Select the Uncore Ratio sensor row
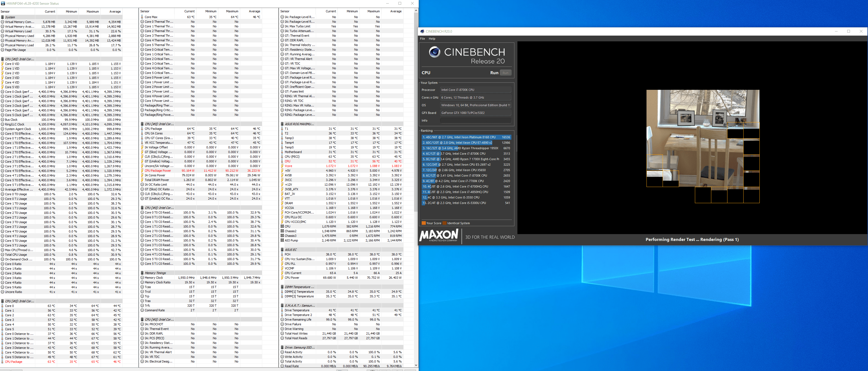This screenshot has width=868, height=371. (x=61, y=292)
